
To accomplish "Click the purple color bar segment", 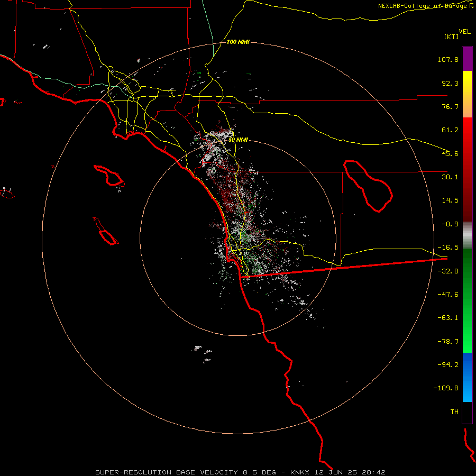I will point(467,59).
